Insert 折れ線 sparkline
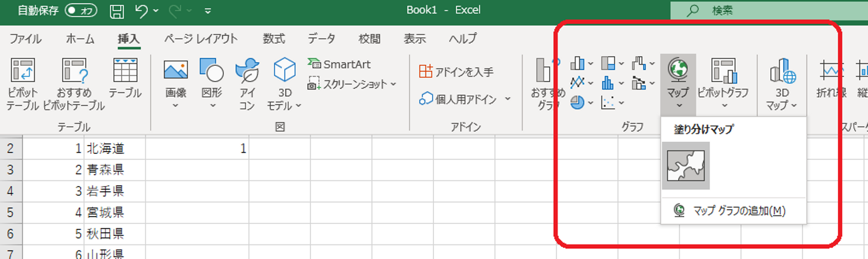Viewport: 868px width, 259px height. [x=832, y=78]
